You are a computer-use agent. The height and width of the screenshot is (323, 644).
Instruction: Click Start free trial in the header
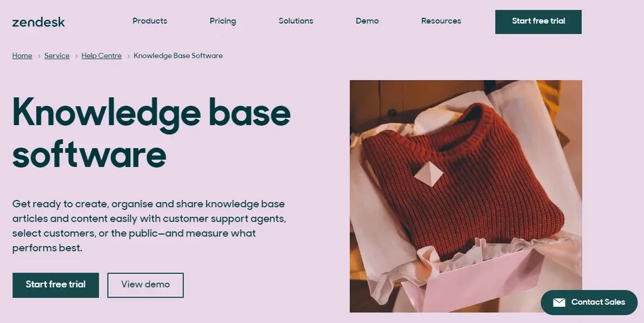click(x=538, y=21)
